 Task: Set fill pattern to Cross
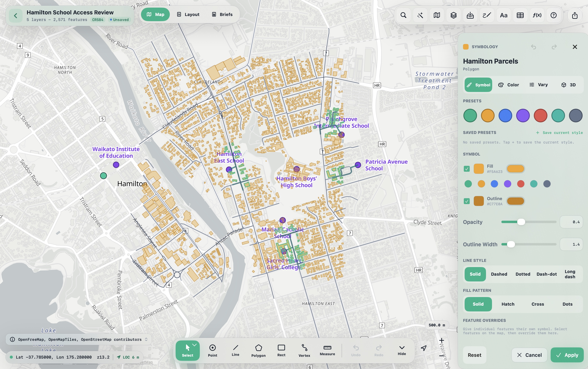(538, 304)
